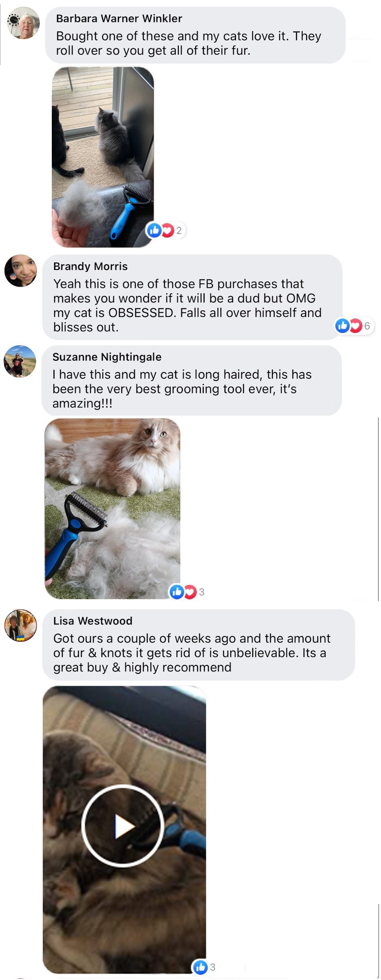Open the Lisa Westwood name link

pos(93,621)
